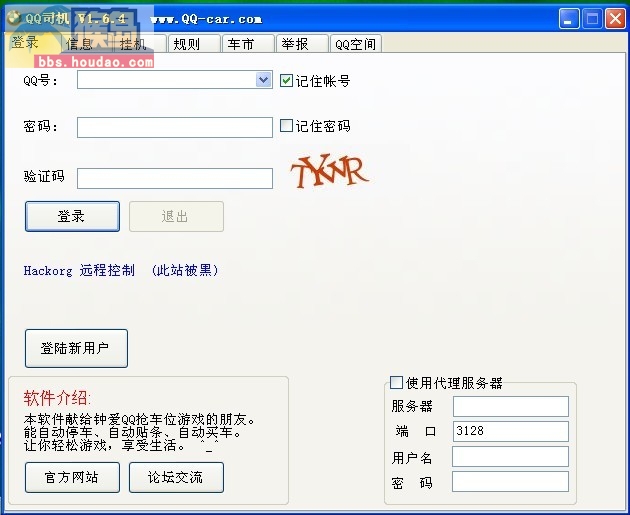The height and width of the screenshot is (515, 630).
Task: Go to the 车市 tab
Action: pyautogui.click(x=248, y=43)
